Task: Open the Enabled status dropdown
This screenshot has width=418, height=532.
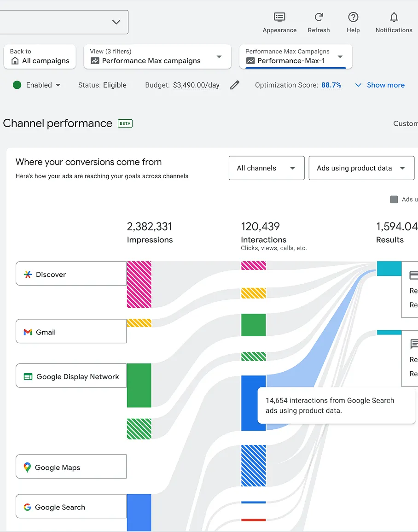Action: tap(37, 85)
